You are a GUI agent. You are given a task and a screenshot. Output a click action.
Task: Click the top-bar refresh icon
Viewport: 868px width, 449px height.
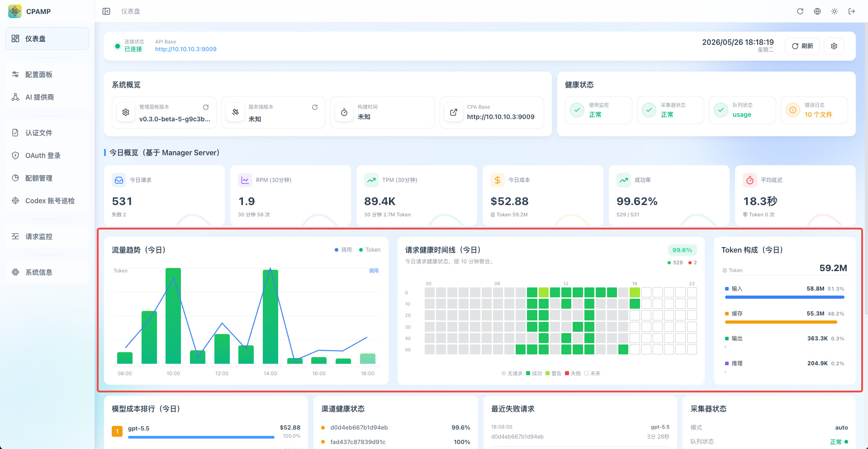click(x=800, y=11)
